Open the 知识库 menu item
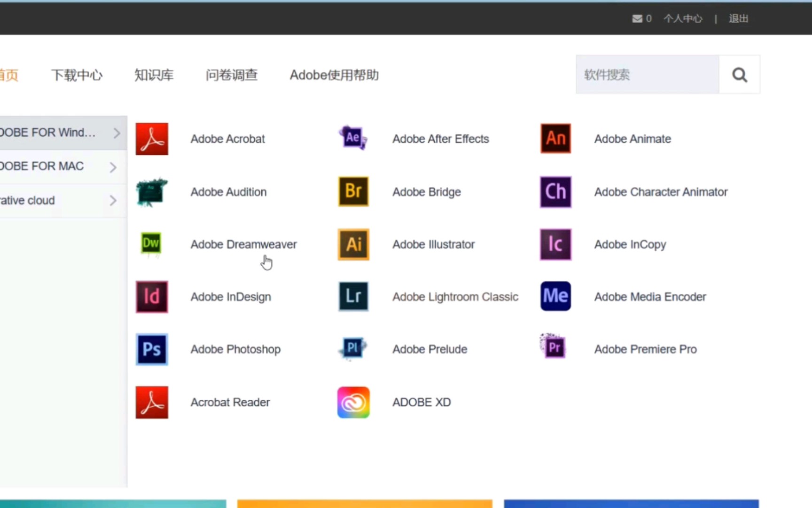The height and width of the screenshot is (508, 812). click(155, 75)
